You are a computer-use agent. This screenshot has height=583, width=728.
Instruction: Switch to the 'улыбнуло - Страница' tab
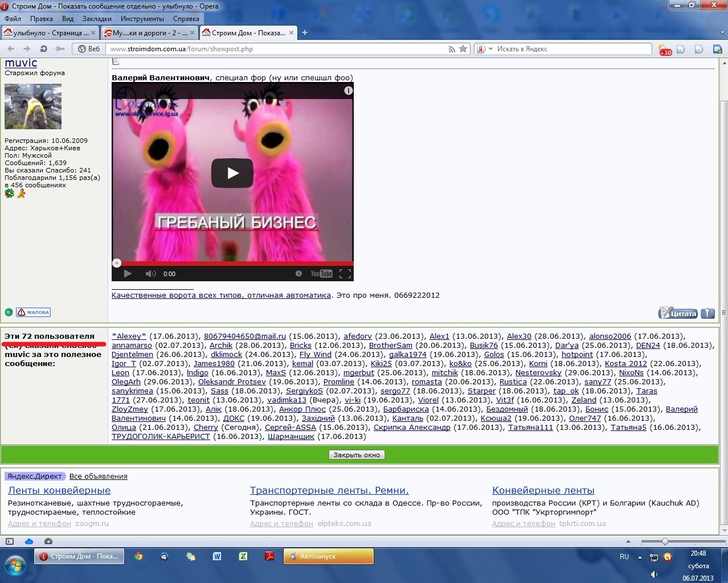tap(50, 33)
